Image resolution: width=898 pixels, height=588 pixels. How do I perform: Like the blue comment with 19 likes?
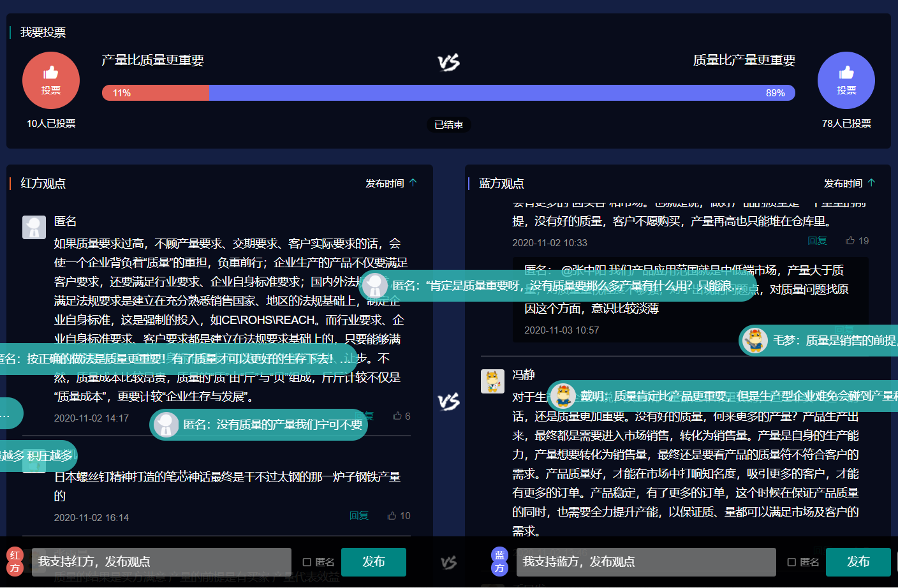coord(850,240)
